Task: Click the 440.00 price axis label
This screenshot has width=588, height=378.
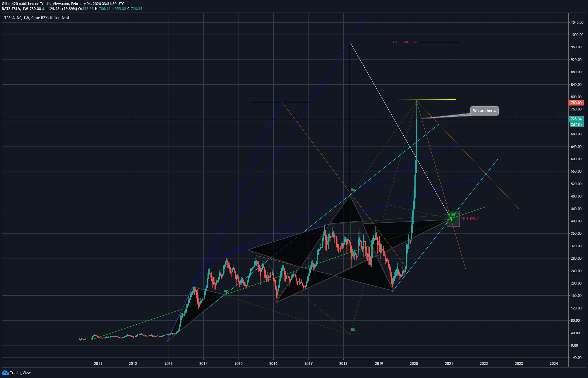Action: click(576, 209)
